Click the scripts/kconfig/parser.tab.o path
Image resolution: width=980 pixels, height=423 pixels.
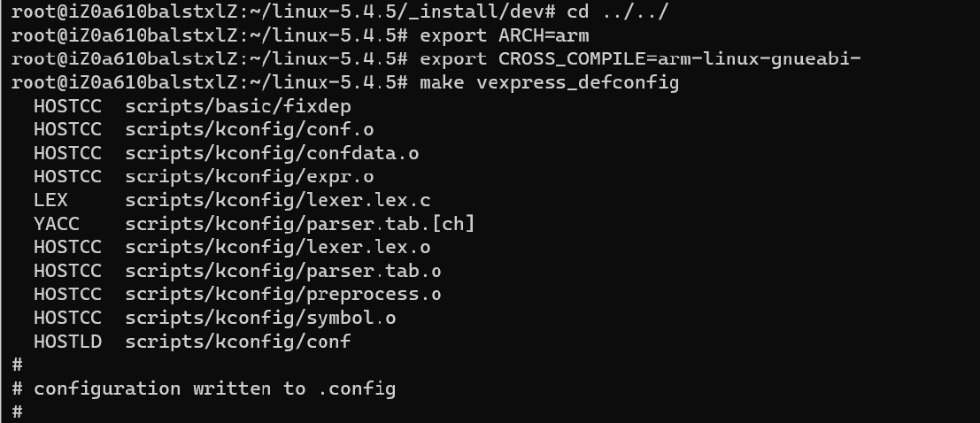283,271
